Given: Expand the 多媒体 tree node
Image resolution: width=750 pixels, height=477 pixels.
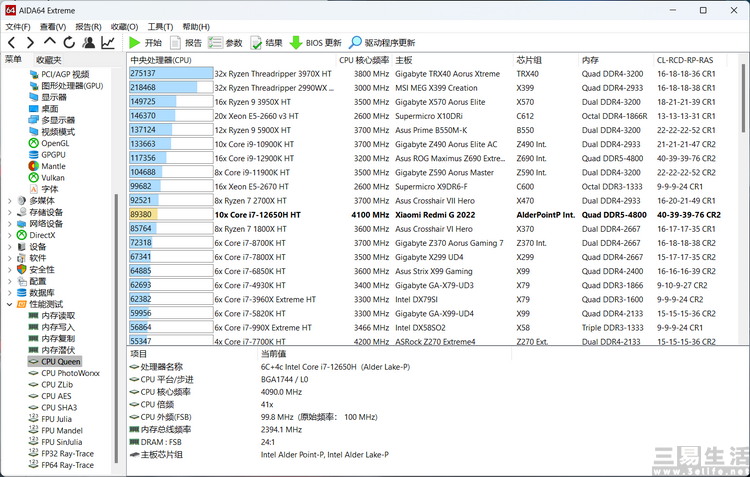Looking at the screenshot, I should click(10, 201).
